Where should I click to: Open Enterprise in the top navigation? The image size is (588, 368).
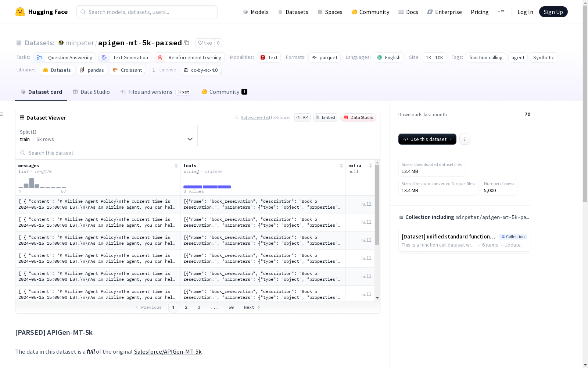pyautogui.click(x=445, y=12)
